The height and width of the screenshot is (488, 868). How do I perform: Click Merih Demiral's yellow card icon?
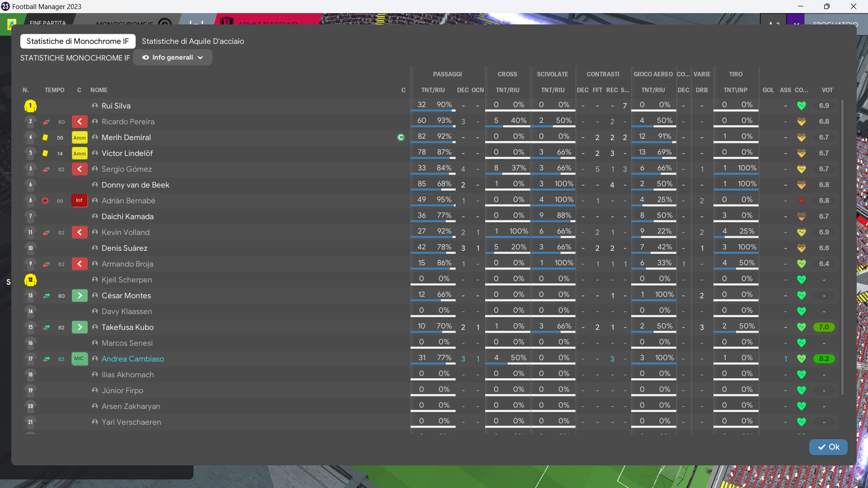[45, 137]
